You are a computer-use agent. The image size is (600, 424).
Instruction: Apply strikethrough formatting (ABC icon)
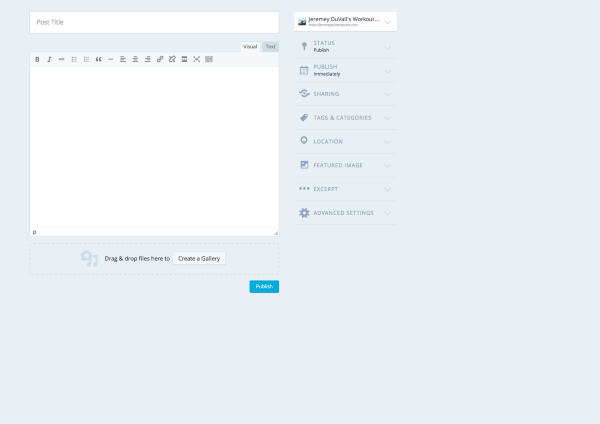pyautogui.click(x=62, y=59)
